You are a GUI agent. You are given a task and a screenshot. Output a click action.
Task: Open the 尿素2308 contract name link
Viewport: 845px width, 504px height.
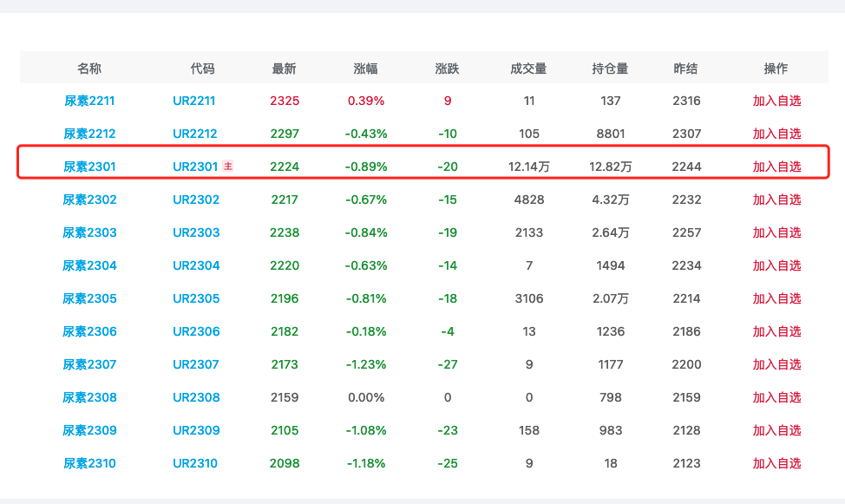89,397
